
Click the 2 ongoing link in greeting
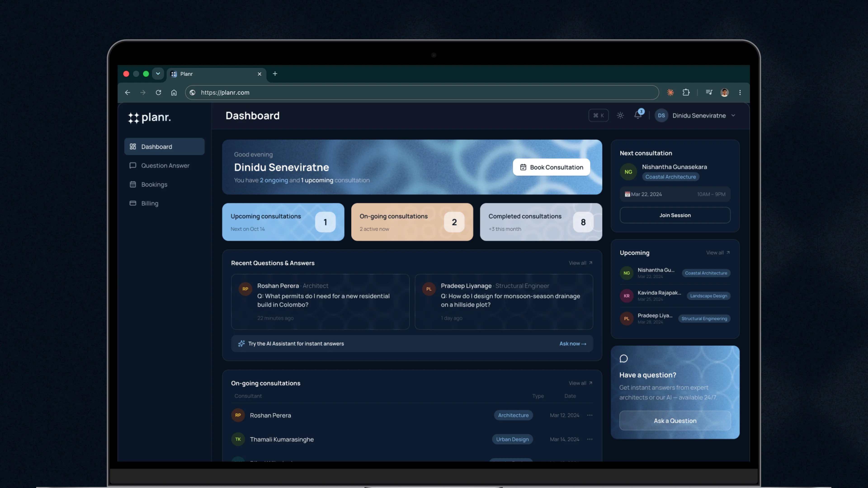click(x=274, y=180)
